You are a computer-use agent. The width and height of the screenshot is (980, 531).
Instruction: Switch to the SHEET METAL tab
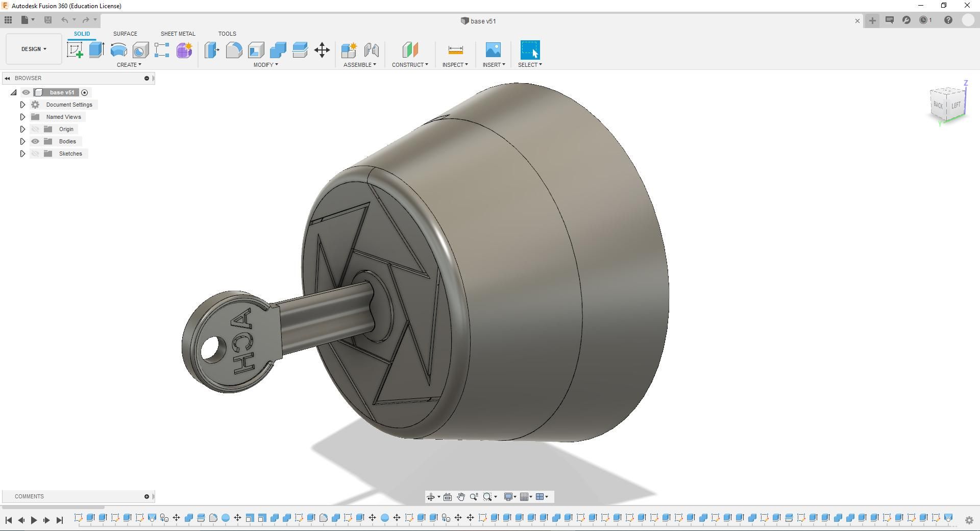(x=178, y=34)
